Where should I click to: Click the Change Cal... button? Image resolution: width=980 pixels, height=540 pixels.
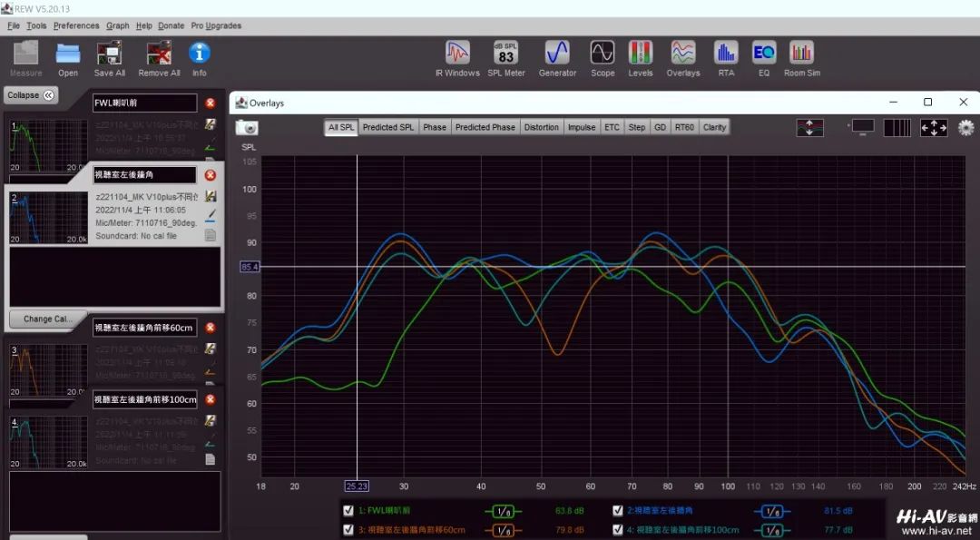pyautogui.click(x=47, y=319)
